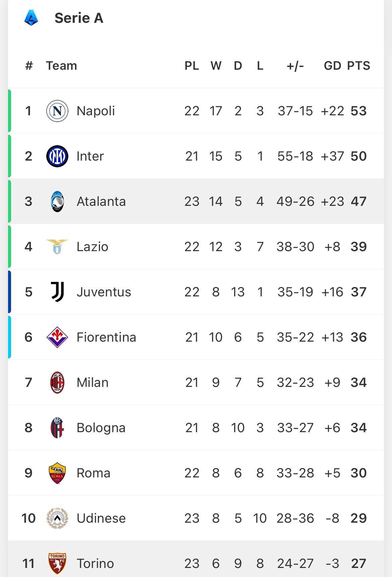Select Atalanta's 47 points cell

click(358, 201)
